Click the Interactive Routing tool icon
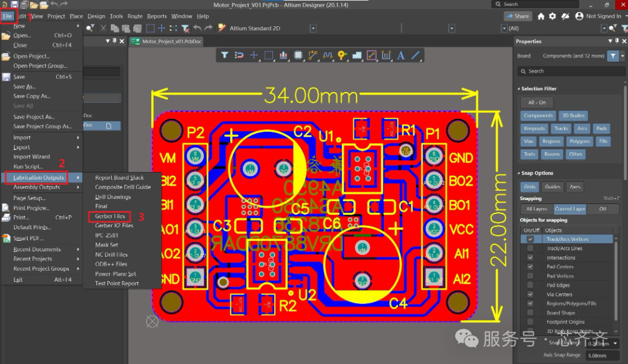This screenshot has height=364, width=628. [x=312, y=55]
